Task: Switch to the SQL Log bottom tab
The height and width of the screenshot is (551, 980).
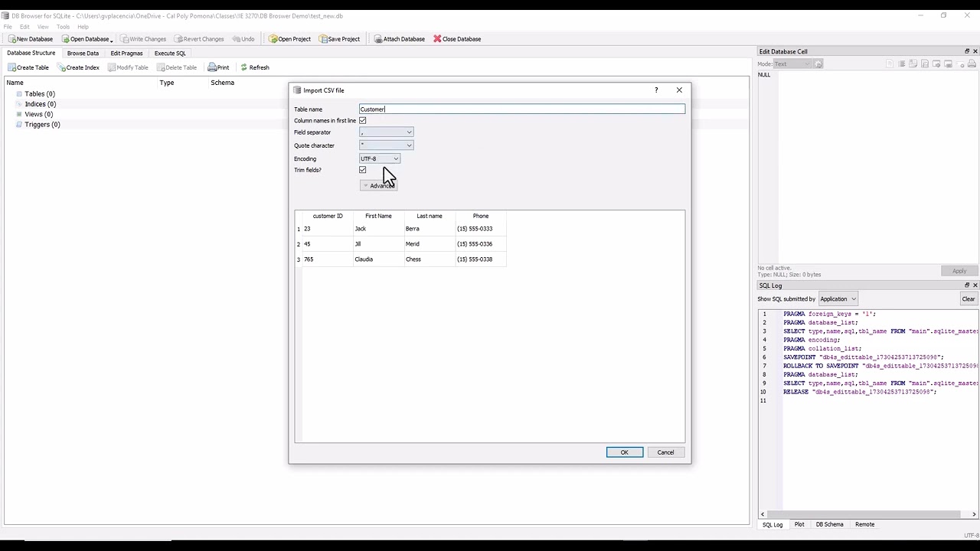Action: [773, 525]
